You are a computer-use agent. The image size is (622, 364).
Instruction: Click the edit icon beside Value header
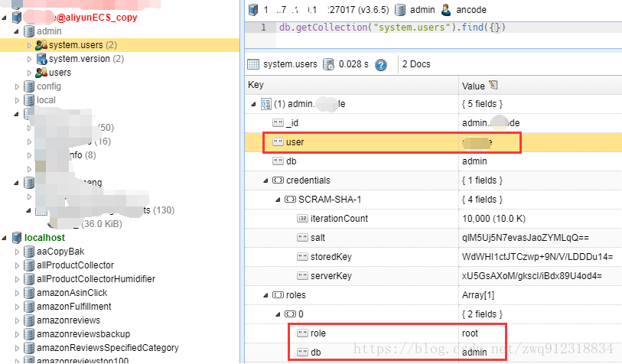pyautogui.click(x=492, y=85)
